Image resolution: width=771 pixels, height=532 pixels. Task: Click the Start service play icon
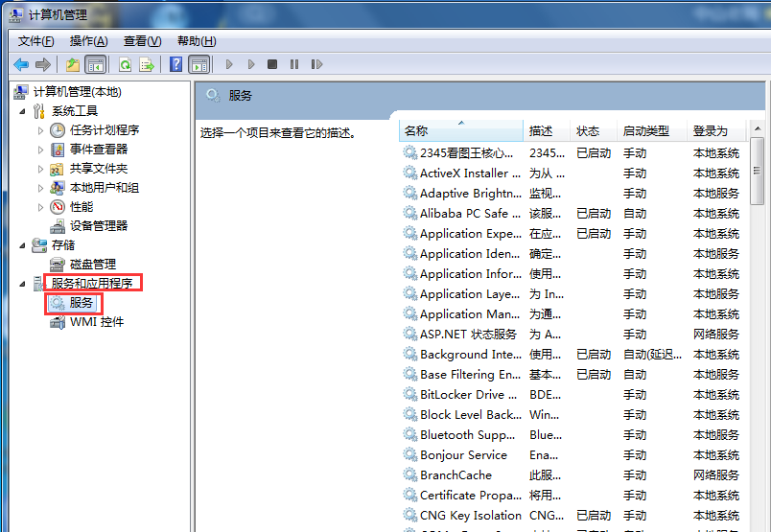(229, 64)
